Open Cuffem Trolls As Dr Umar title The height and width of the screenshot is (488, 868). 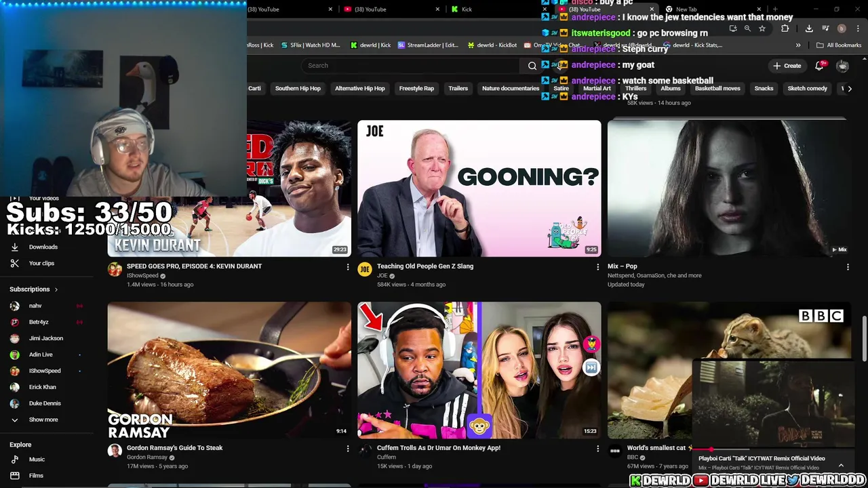[439, 448]
